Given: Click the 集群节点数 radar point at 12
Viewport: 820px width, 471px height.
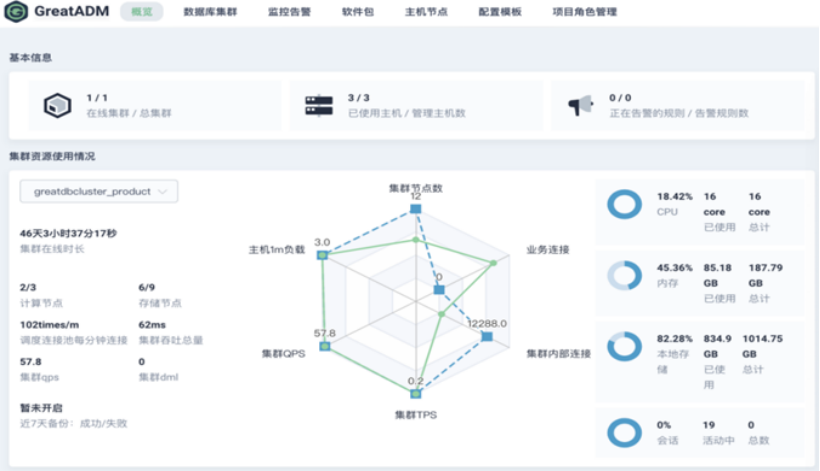Looking at the screenshot, I should [x=415, y=209].
